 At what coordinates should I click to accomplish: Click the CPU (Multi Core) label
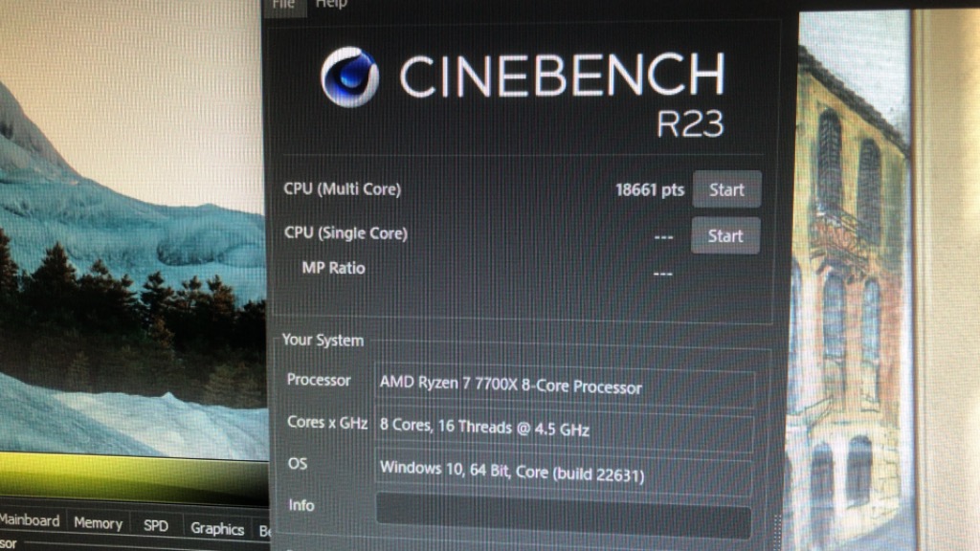click(343, 188)
